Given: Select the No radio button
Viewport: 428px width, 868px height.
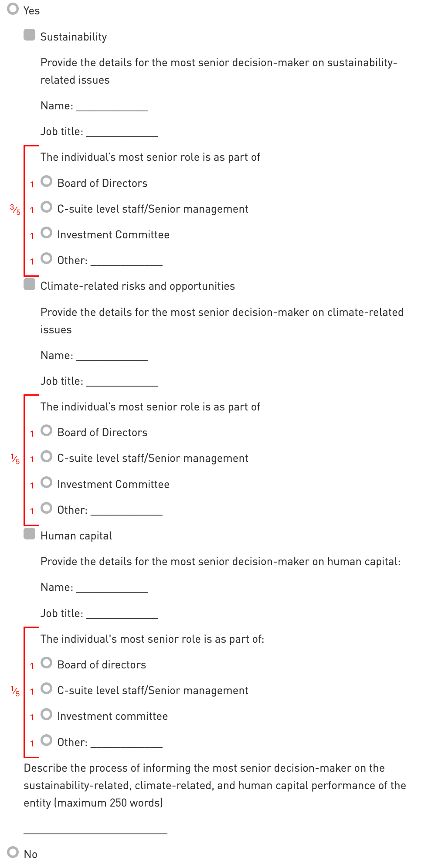Looking at the screenshot, I should (13, 852).
